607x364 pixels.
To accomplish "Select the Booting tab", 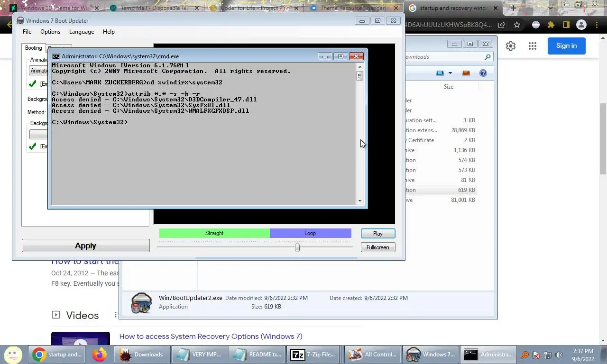I will (x=33, y=48).
